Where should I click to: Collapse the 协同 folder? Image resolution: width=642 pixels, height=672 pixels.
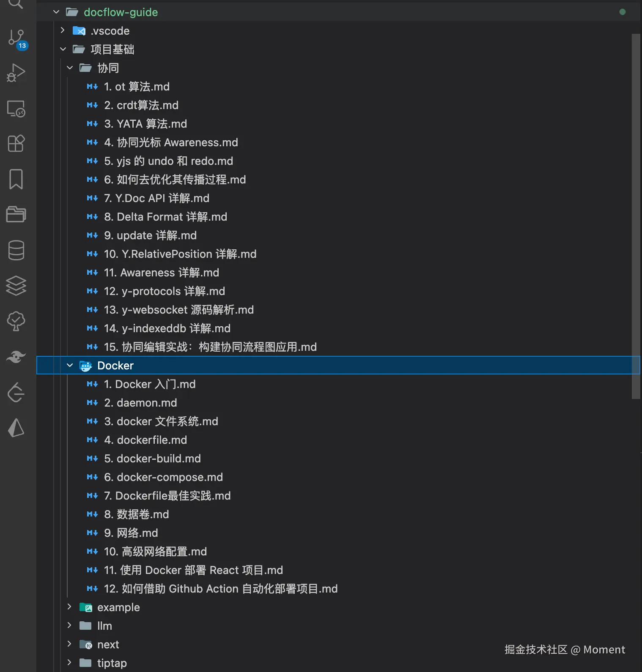click(x=70, y=68)
